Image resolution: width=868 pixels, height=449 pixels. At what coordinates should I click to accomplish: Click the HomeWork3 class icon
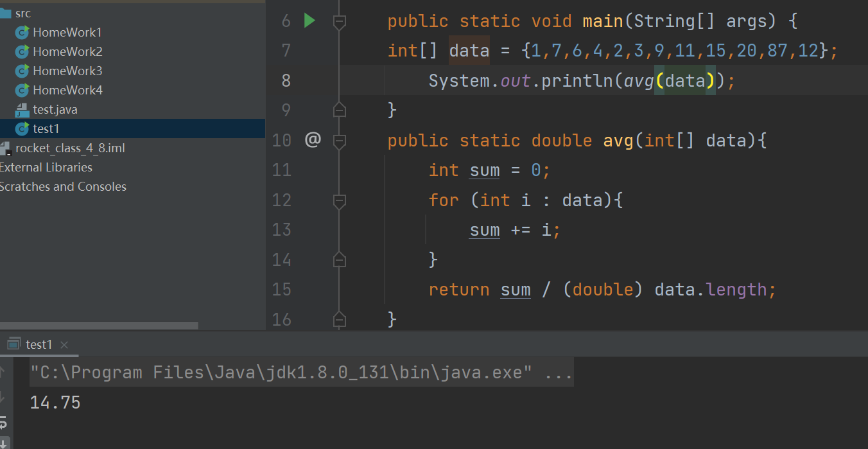pos(22,71)
